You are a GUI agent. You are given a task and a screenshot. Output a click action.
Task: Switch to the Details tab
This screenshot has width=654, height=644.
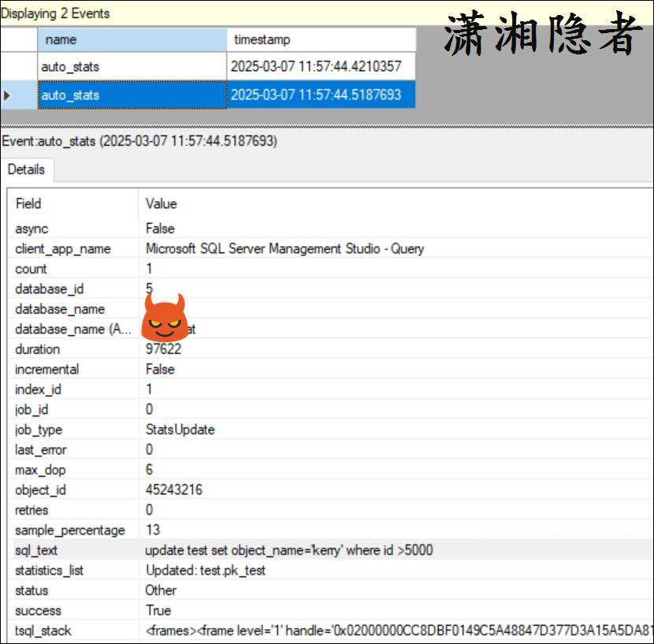[26, 169]
